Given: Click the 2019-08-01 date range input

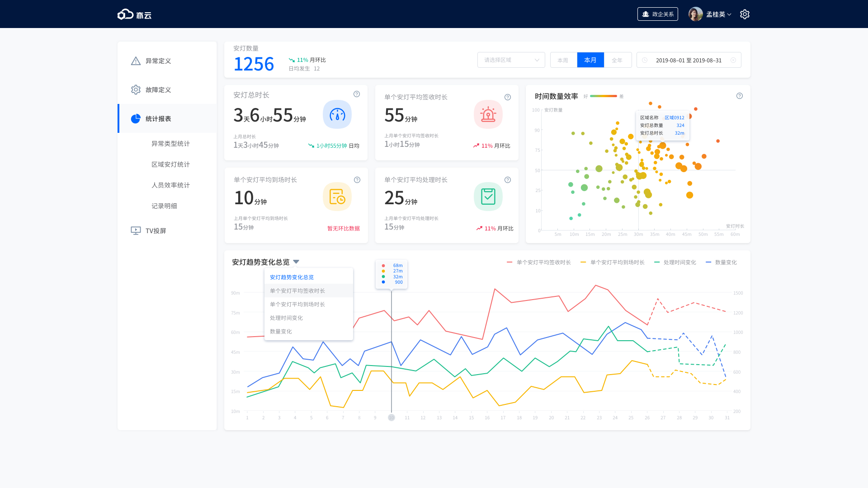Looking at the screenshot, I should coord(688,60).
